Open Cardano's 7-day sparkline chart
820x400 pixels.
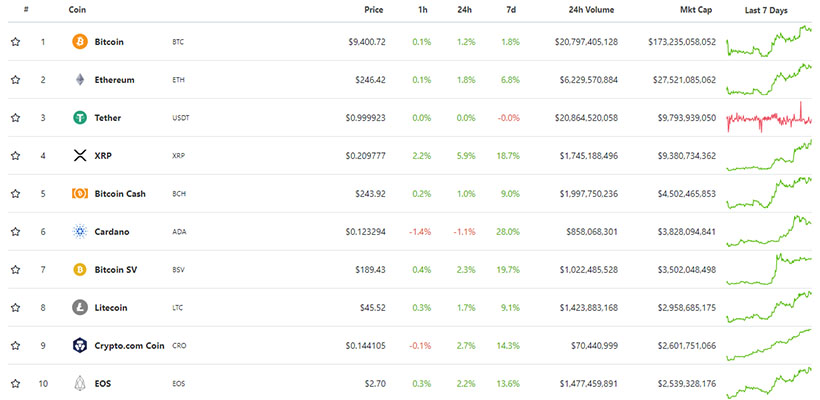coord(769,231)
